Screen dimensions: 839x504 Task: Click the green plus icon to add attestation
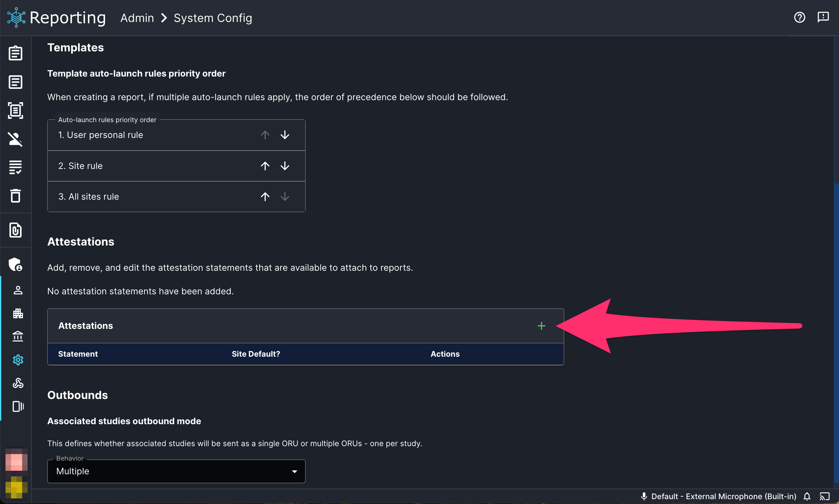point(541,326)
